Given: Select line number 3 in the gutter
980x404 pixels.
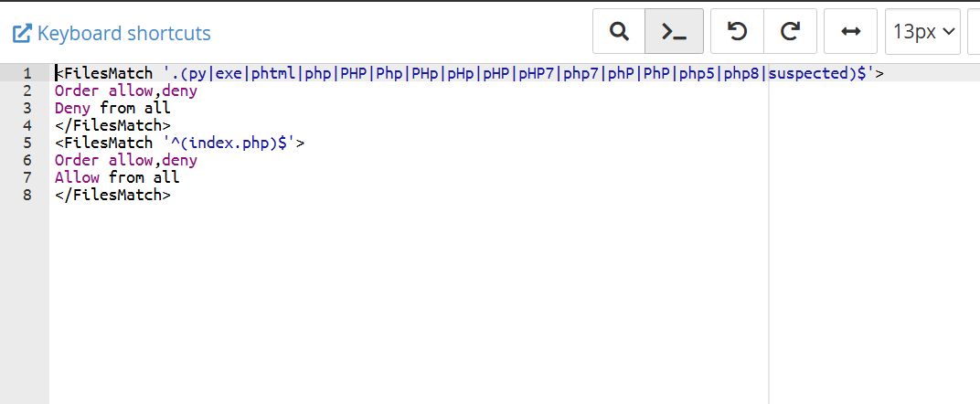Looking at the screenshot, I should click(27, 108).
